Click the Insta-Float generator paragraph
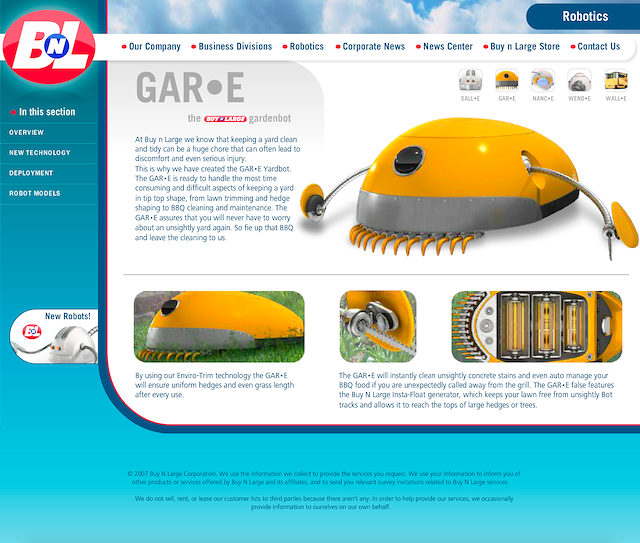The height and width of the screenshot is (543, 640). (476, 390)
